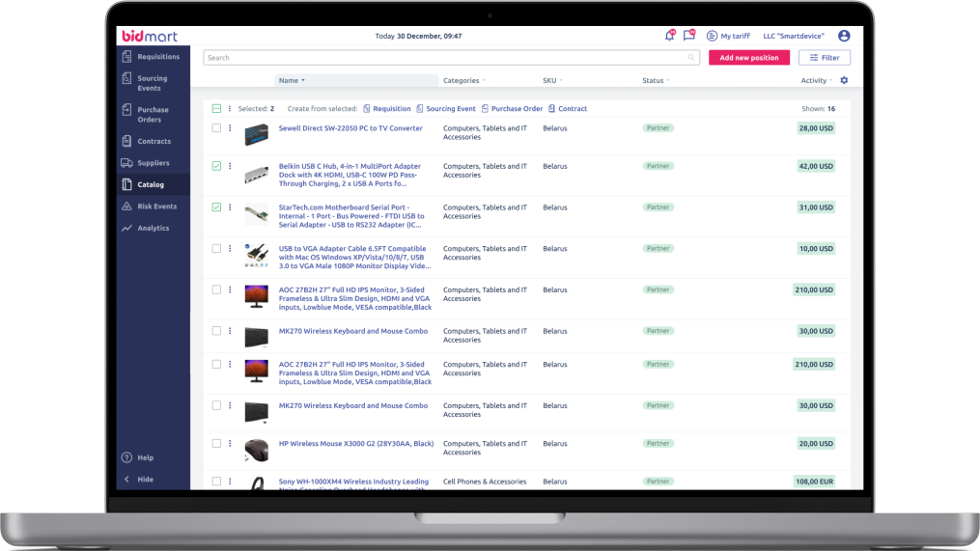Open bulk actions menu beside Selected count

(x=230, y=109)
